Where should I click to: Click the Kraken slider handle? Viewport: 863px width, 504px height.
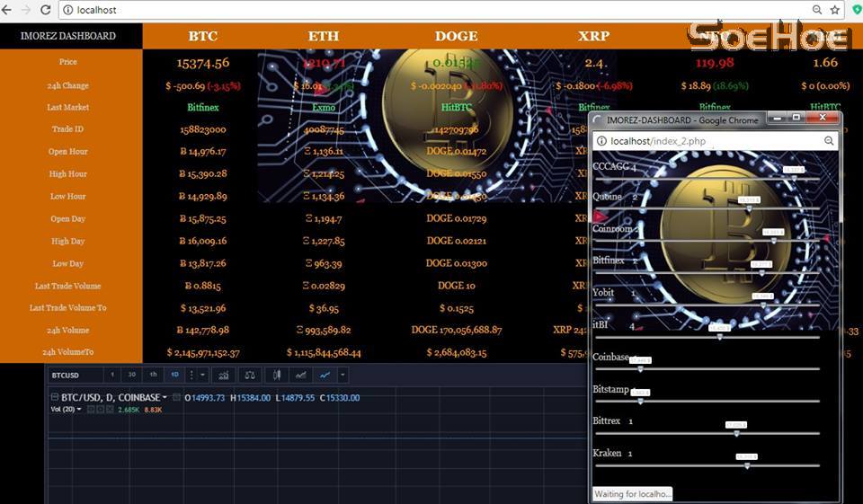click(x=747, y=464)
